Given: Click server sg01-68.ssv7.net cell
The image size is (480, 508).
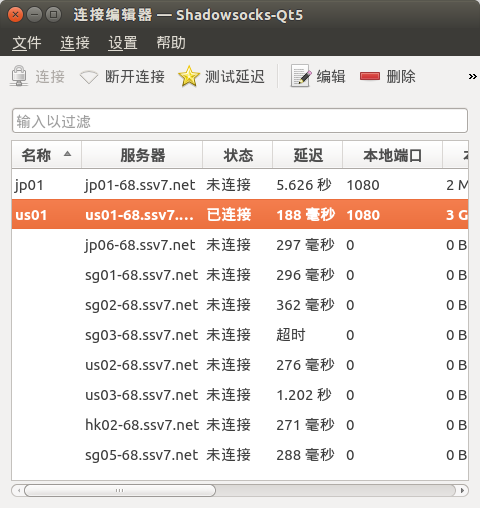Looking at the screenshot, I should coord(142,275).
